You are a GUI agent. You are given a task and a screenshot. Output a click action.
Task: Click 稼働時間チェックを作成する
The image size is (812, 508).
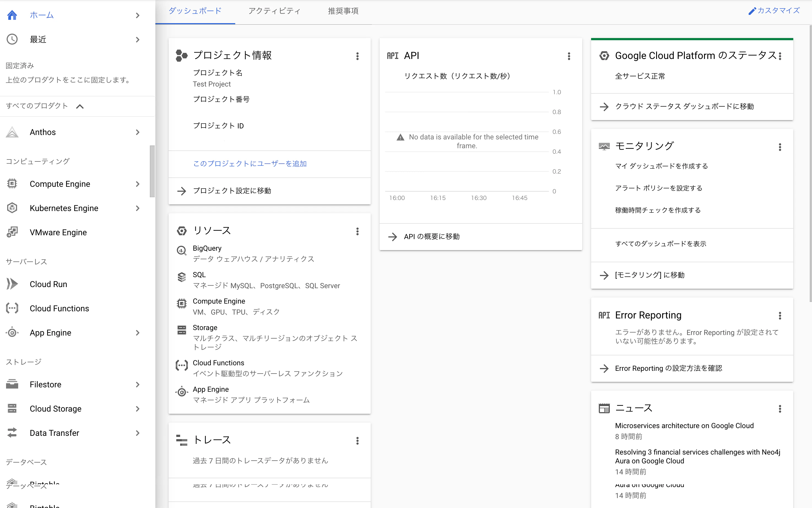pos(657,210)
